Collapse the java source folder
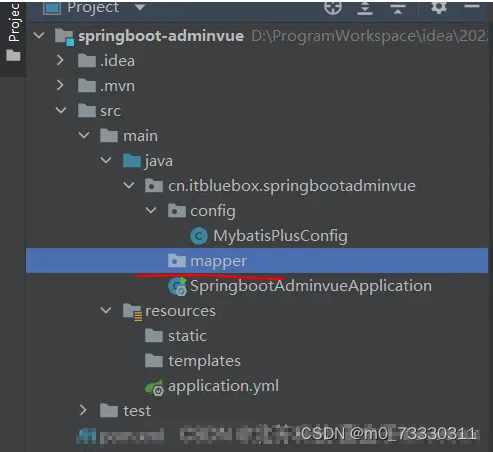493x452 pixels. [106, 160]
